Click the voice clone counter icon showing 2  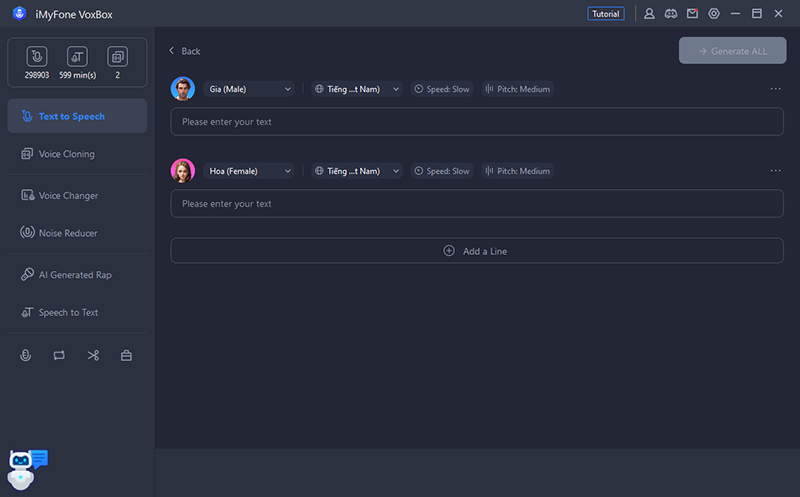pyautogui.click(x=117, y=57)
